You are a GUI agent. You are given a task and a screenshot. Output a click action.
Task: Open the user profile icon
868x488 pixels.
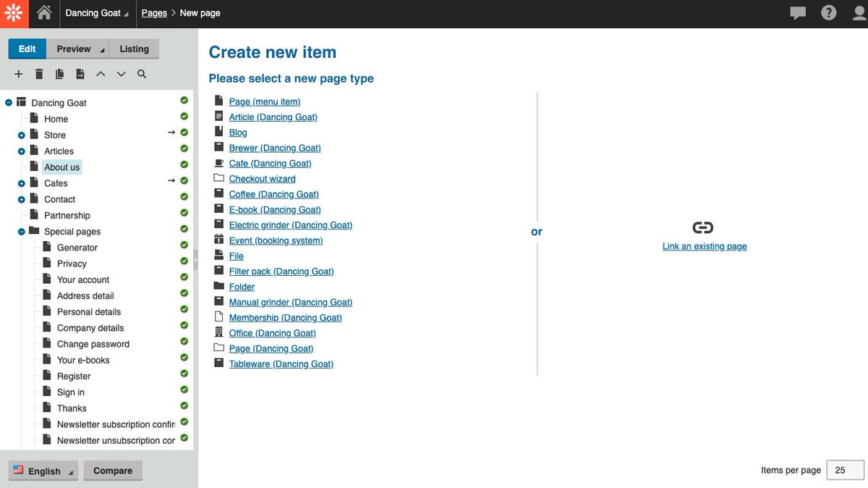[859, 13]
